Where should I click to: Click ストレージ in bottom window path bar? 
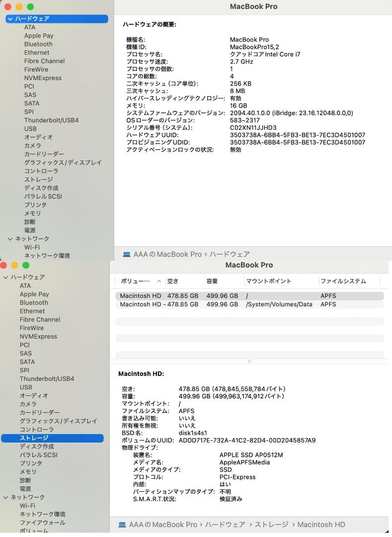pos(272,525)
